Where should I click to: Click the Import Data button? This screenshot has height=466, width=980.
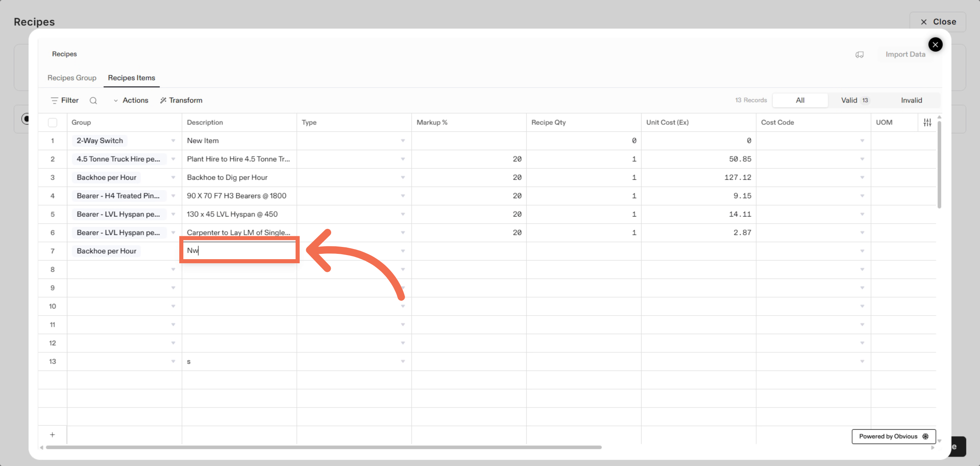(905, 54)
